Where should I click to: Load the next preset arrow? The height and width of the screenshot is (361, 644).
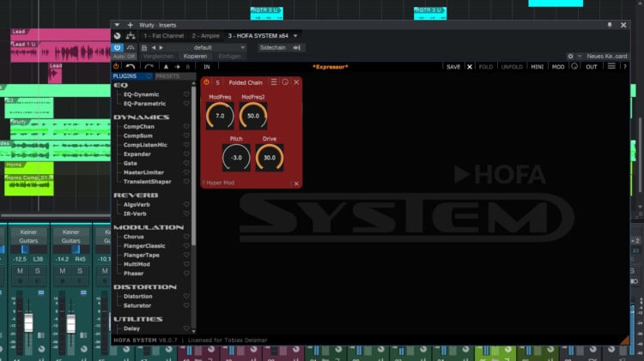click(161, 47)
